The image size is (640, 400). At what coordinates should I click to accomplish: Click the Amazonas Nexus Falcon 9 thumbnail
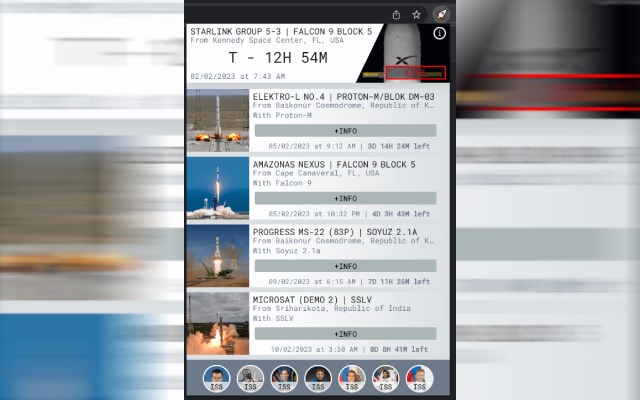pos(218,188)
